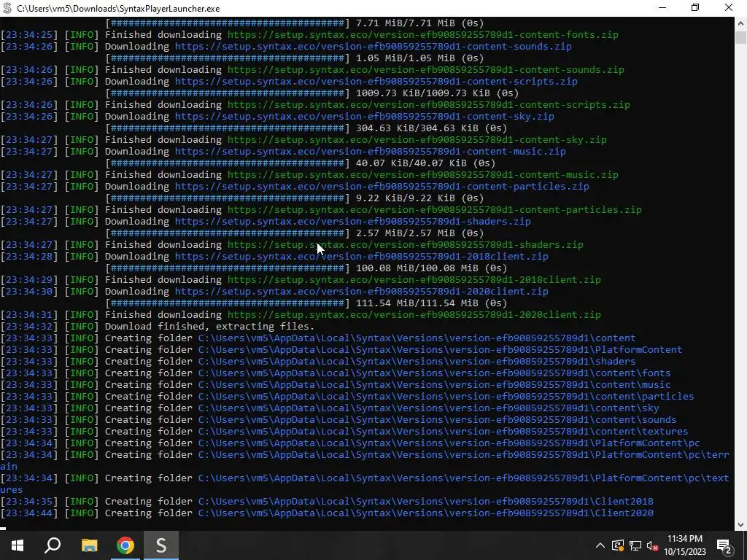Click the progress bar showing 111.54 MiB
This screenshot has height=560, width=747.
point(228,303)
